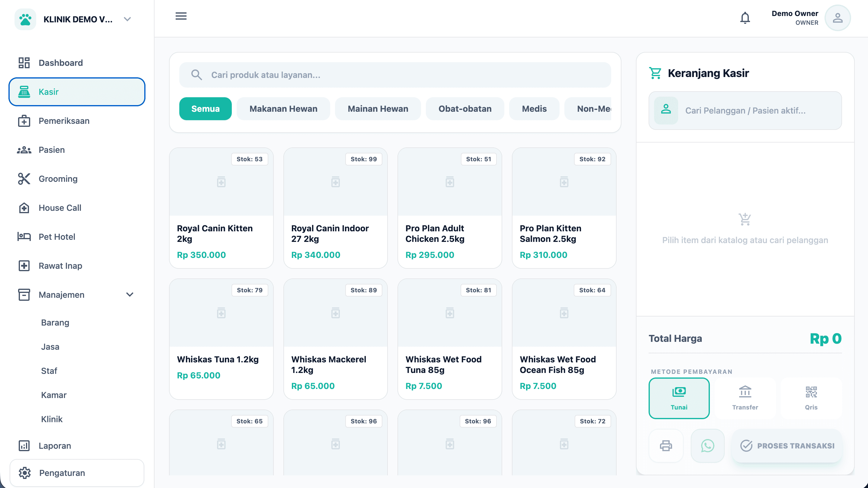Image resolution: width=868 pixels, height=488 pixels.
Task: Click the Pasien group icon
Action: (x=24, y=150)
